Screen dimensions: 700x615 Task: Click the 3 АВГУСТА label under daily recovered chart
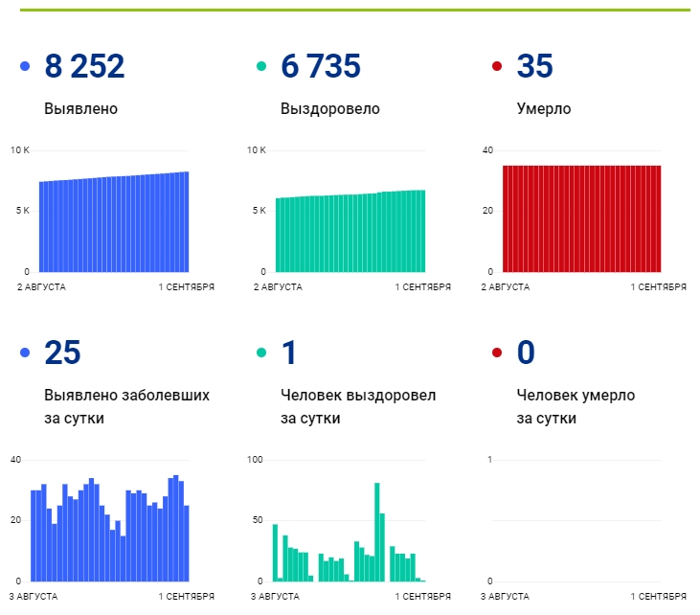[x=275, y=596]
